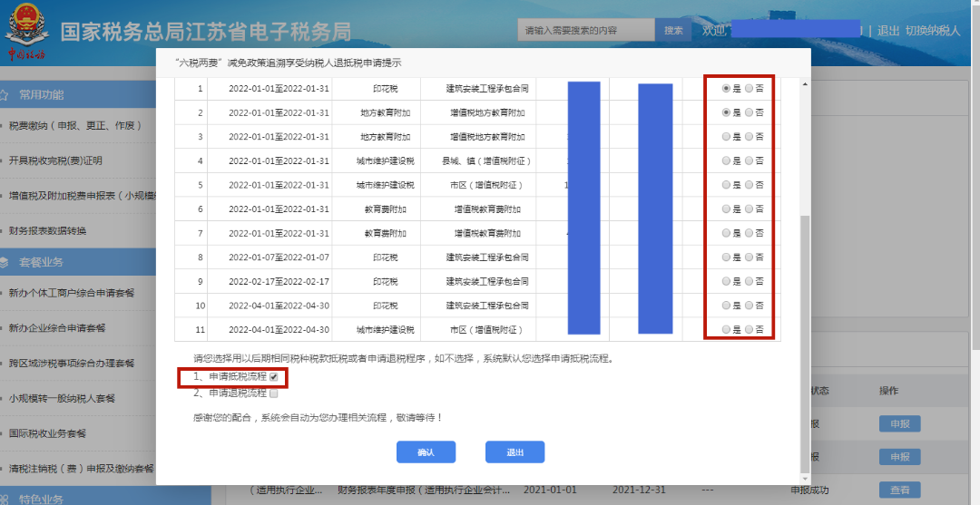The image size is (980, 505).
Task: Select 是 for row 11 城市维护建设税
Action: [726, 329]
